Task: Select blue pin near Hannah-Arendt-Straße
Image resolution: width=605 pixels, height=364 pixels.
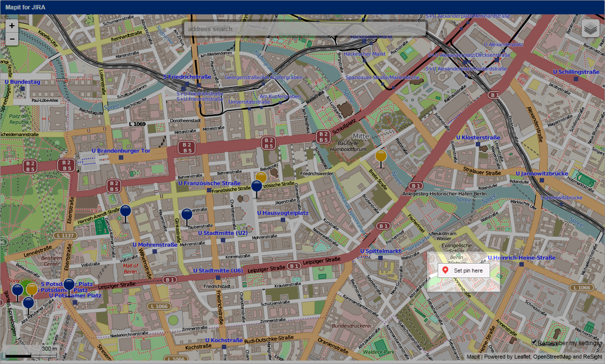Action: (126, 211)
